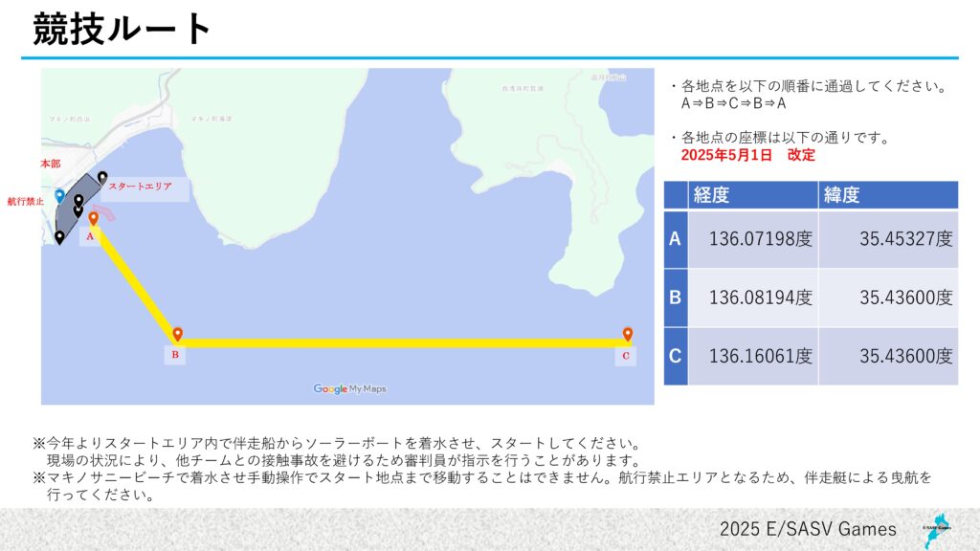Click the red 'C' label on the map
The image size is (980, 551).
pos(626,356)
